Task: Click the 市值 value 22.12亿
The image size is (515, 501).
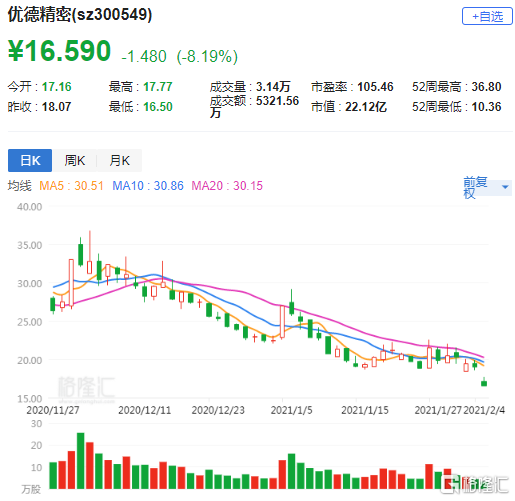Action: (x=366, y=107)
